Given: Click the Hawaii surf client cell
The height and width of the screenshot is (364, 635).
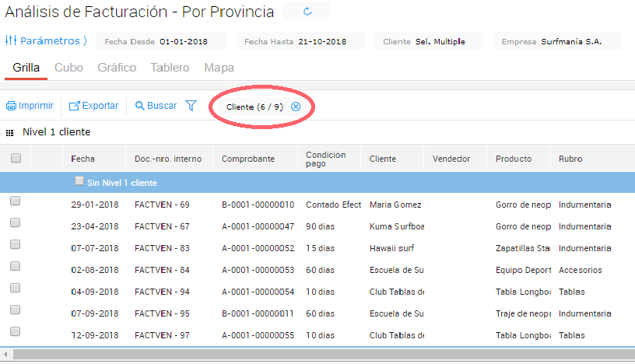Looking at the screenshot, I should [391, 248].
